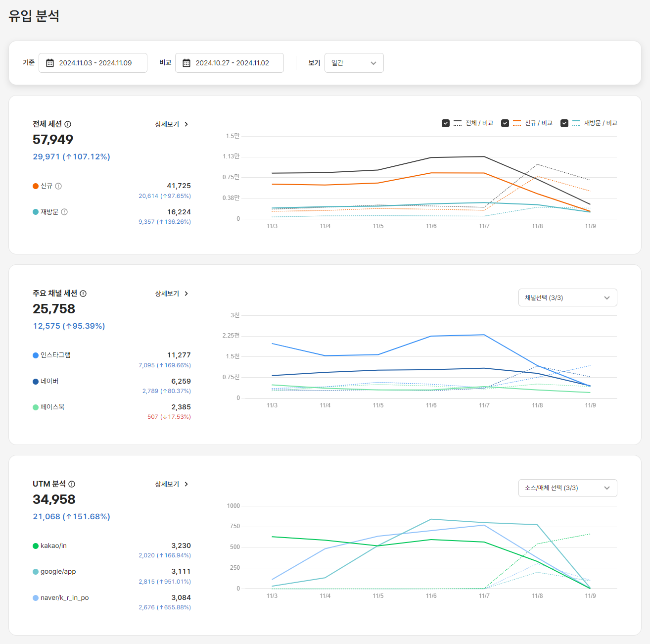Screen dimensions: 650x644
Task: Click info icon next to 전체 세션
Action: 68,124
